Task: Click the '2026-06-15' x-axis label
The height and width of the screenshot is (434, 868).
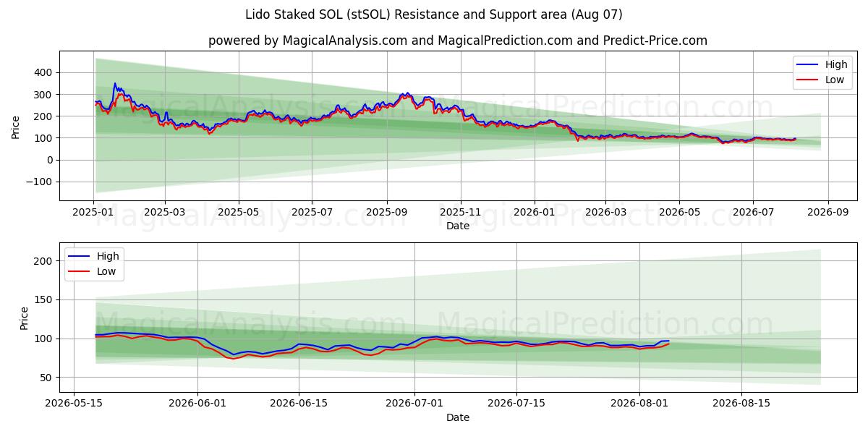Action: click(x=299, y=404)
